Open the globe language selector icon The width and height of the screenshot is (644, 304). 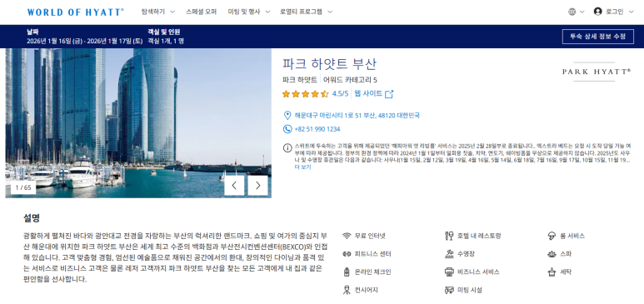[572, 12]
